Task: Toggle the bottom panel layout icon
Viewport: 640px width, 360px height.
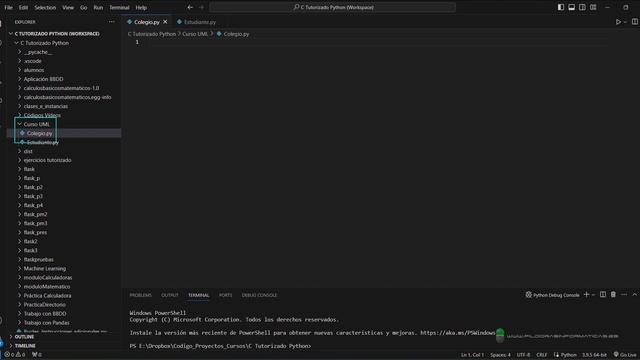Action: coord(571,7)
